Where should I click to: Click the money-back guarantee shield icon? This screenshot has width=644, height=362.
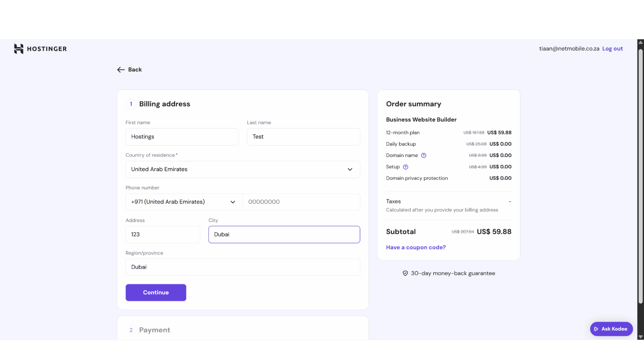click(x=405, y=273)
